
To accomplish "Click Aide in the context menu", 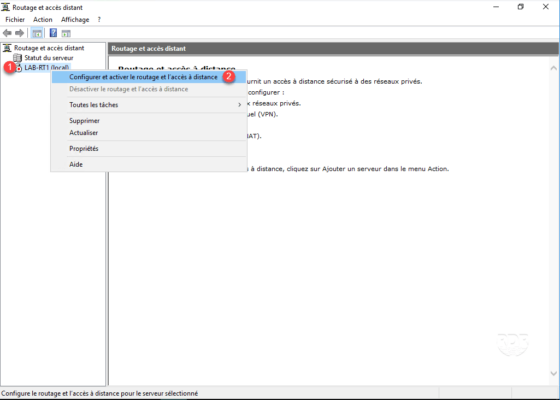I will tap(149, 164).
